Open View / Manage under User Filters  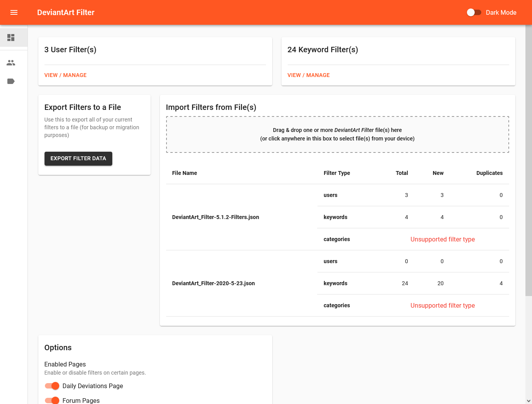click(65, 75)
